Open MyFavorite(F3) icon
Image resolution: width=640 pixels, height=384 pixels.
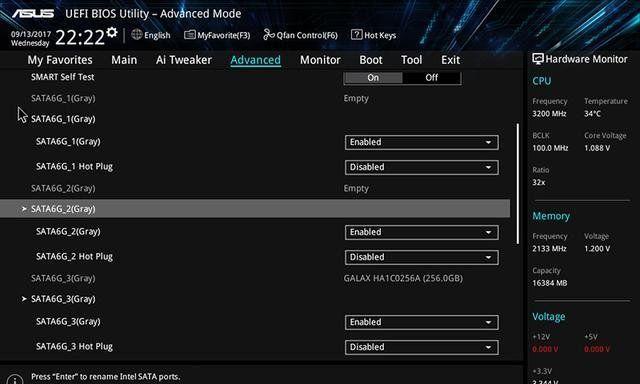point(190,35)
